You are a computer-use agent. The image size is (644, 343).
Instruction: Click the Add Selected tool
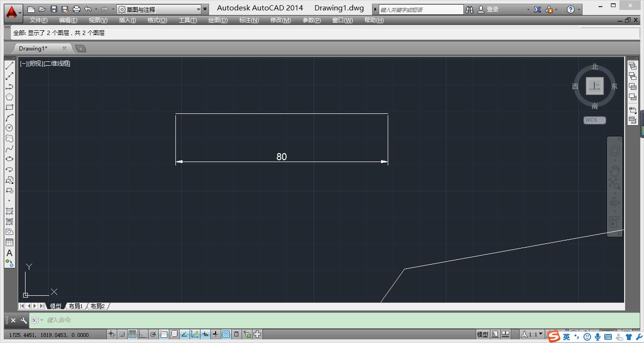point(9,263)
